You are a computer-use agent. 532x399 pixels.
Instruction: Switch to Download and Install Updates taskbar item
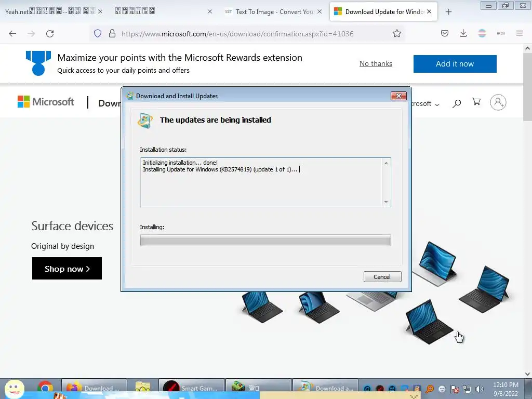325,389
